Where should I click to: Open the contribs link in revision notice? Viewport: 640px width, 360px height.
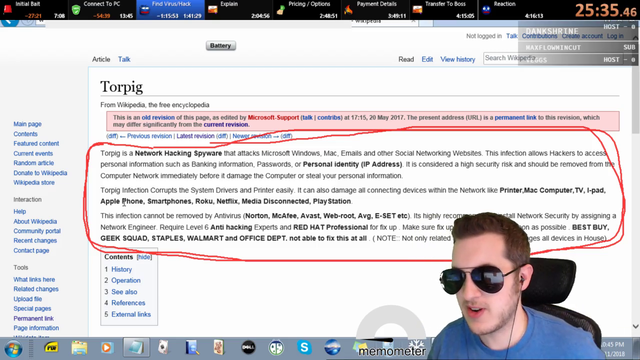tap(329, 118)
